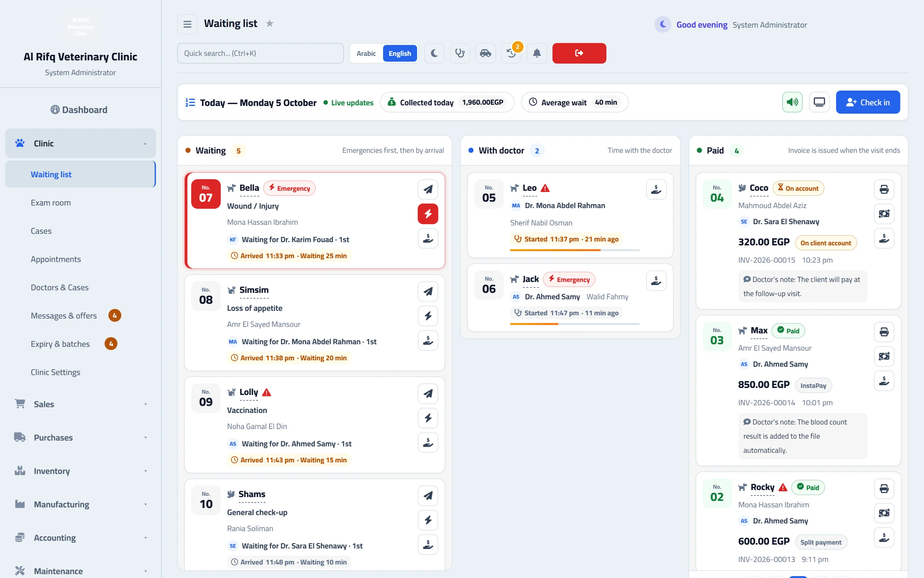The image size is (924, 578).
Task: Expand the Sales sidebar section
Action: point(80,404)
